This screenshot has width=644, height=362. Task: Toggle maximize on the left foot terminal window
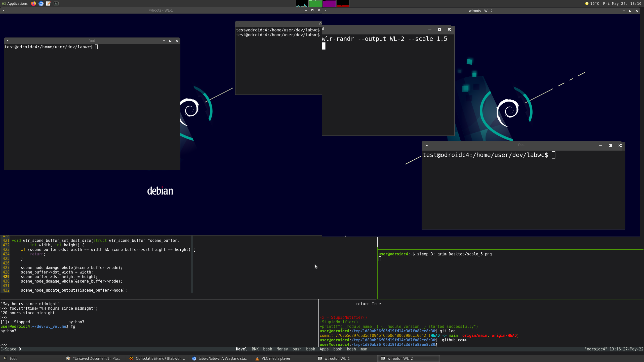[170, 40]
